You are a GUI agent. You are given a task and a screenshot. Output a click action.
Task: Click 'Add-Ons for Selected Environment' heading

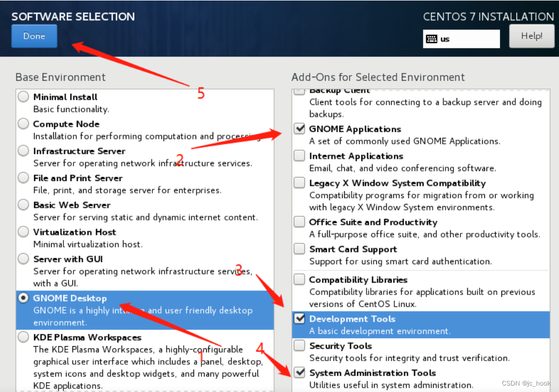[378, 77]
